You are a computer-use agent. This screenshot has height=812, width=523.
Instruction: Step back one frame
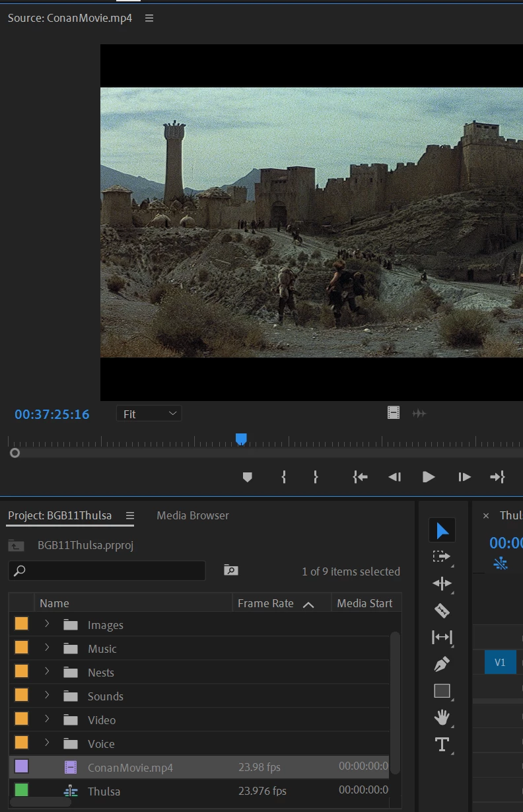coord(394,476)
